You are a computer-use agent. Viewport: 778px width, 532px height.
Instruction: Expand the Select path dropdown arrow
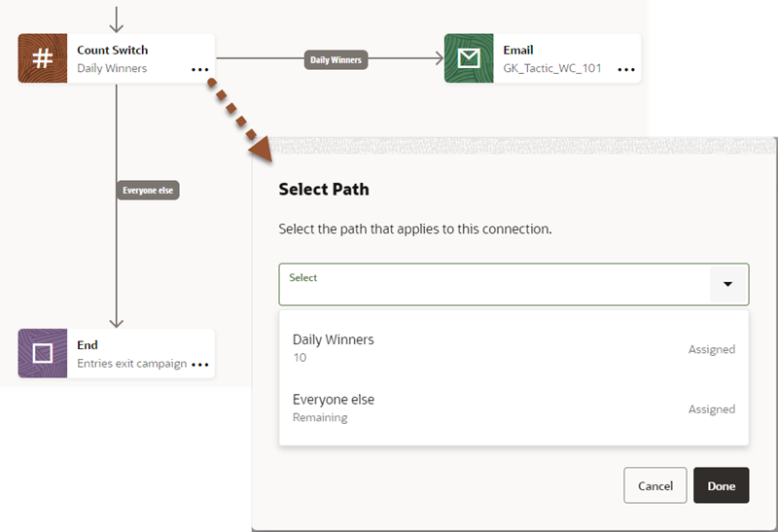[x=727, y=285]
